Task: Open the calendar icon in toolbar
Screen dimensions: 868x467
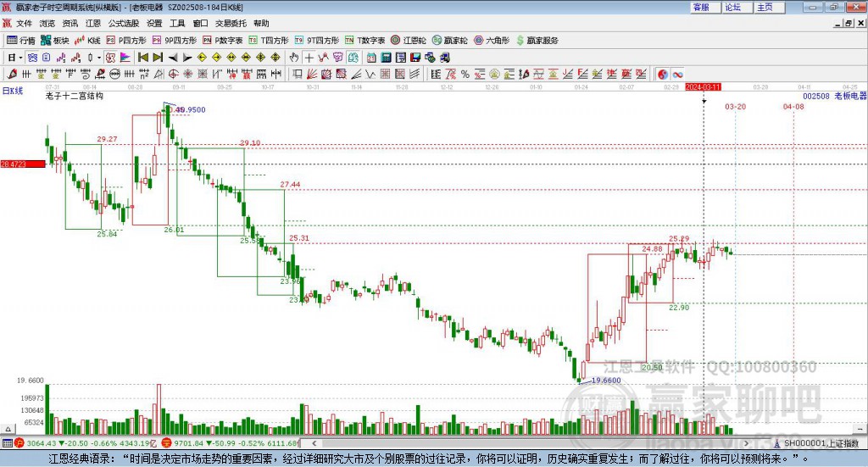Action: point(371,58)
